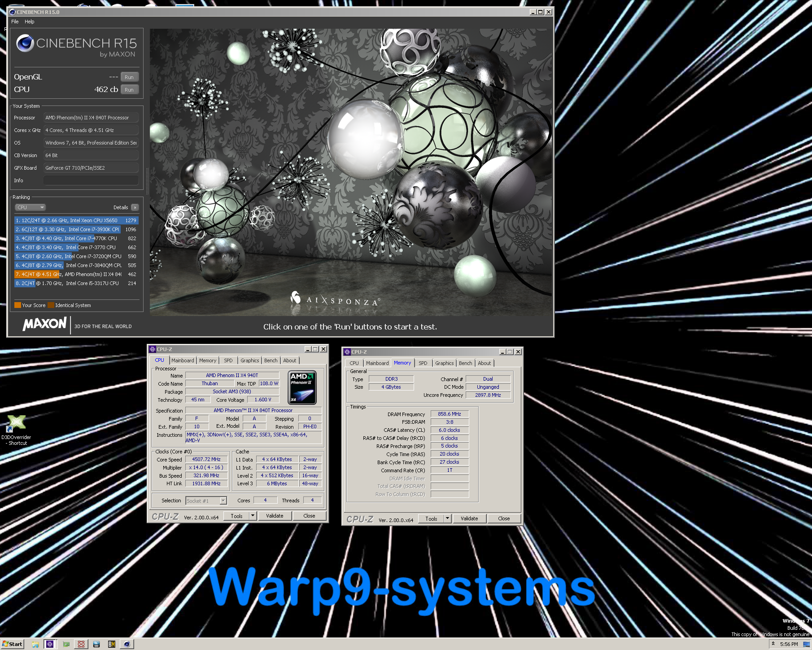Click the Processor name field in Cinebench
The width and height of the screenshot is (812, 650).
[x=91, y=118]
